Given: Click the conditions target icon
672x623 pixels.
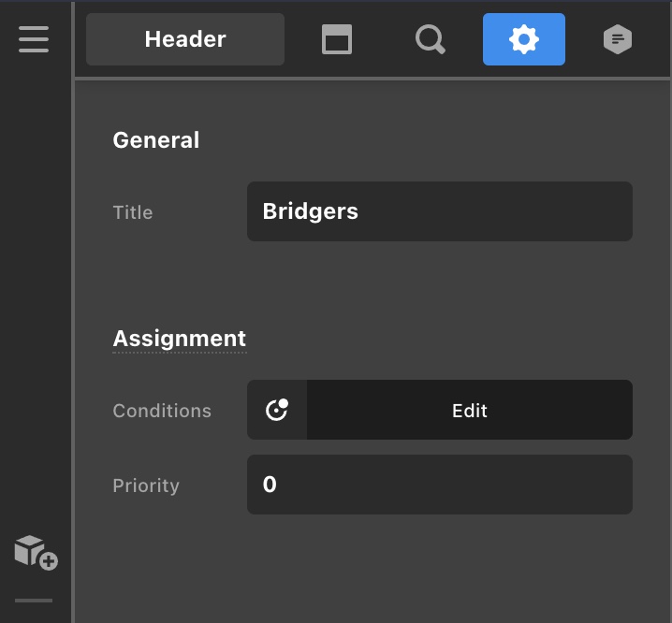Looking at the screenshot, I should 277,410.
